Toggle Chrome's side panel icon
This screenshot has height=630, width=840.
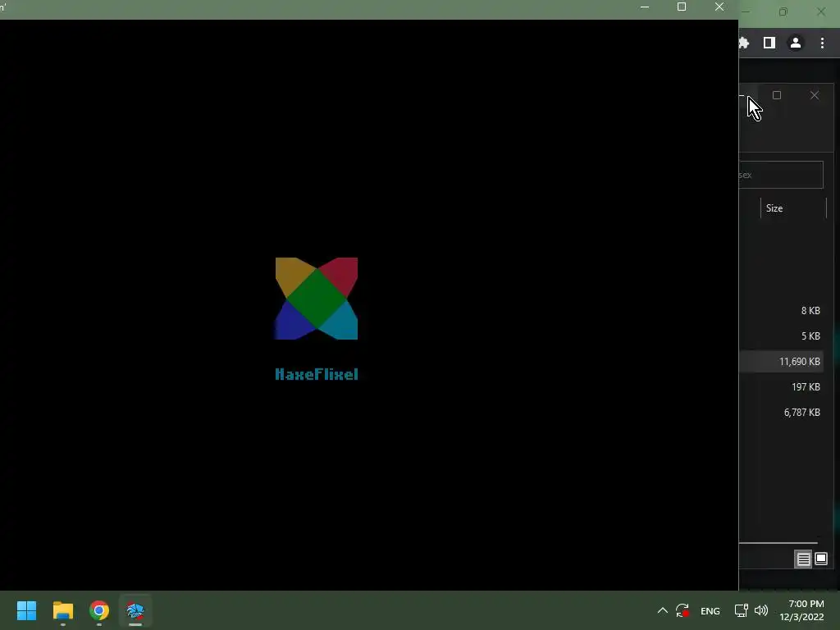(x=769, y=43)
